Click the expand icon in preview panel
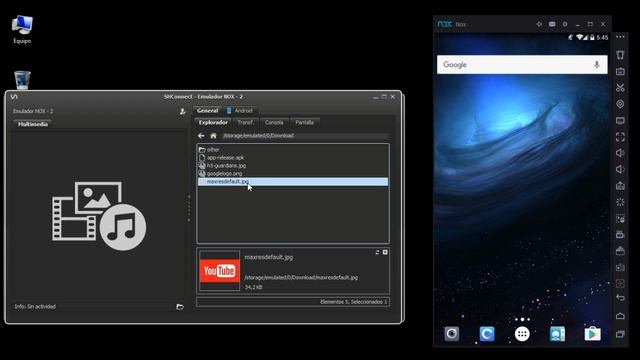 coord(385,253)
